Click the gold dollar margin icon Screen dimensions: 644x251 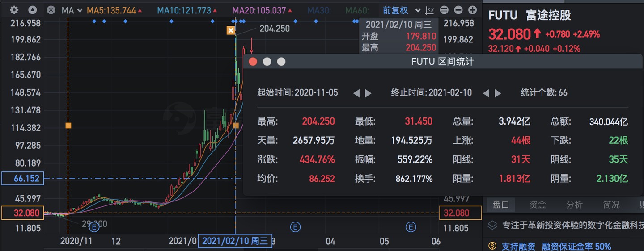[492, 246]
